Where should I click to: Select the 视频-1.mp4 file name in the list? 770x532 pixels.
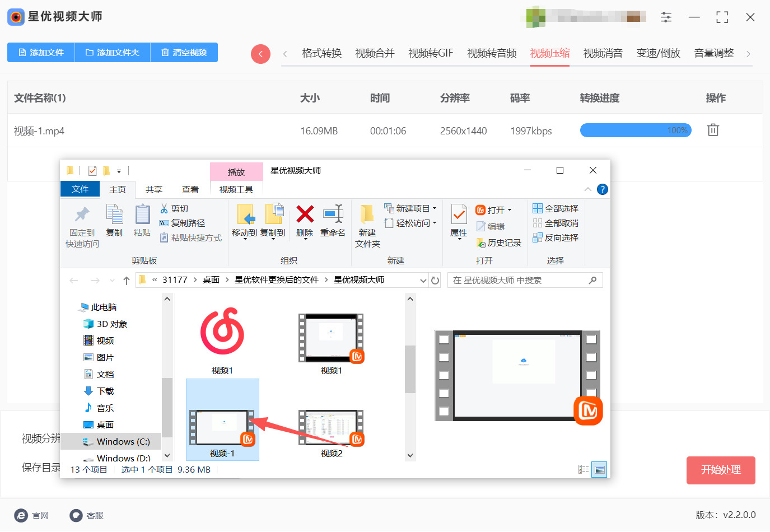[39, 131]
